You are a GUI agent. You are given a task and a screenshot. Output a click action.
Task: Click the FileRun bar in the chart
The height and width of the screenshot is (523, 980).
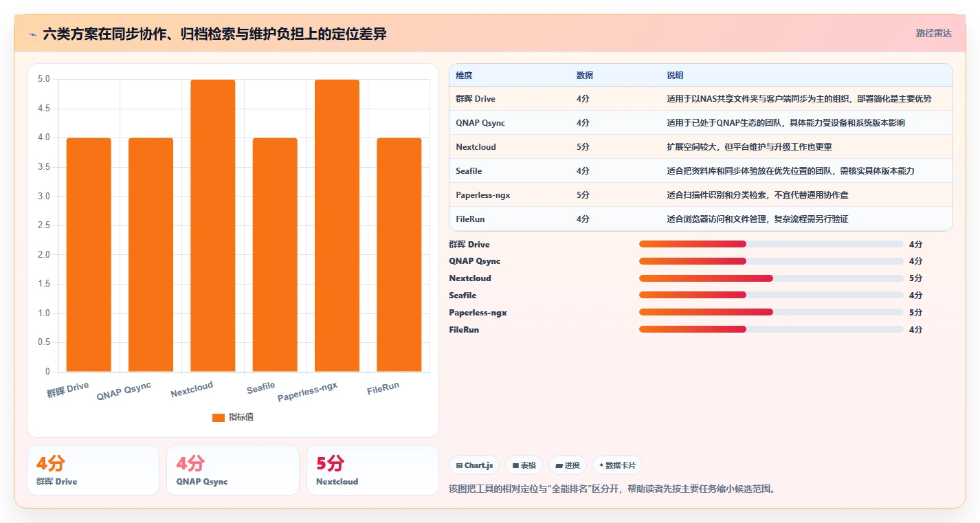point(399,255)
